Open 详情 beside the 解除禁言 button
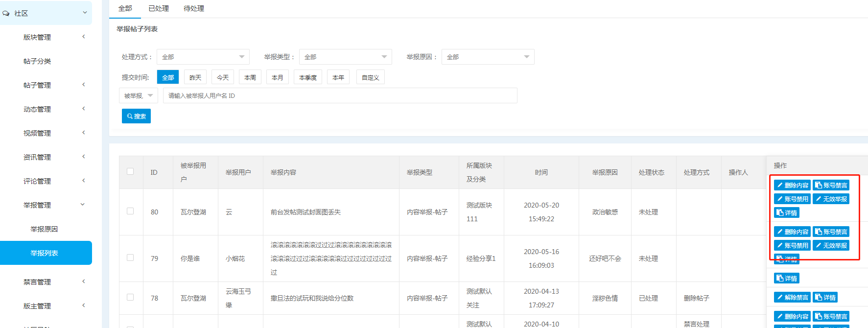The width and height of the screenshot is (868, 328). click(825, 297)
